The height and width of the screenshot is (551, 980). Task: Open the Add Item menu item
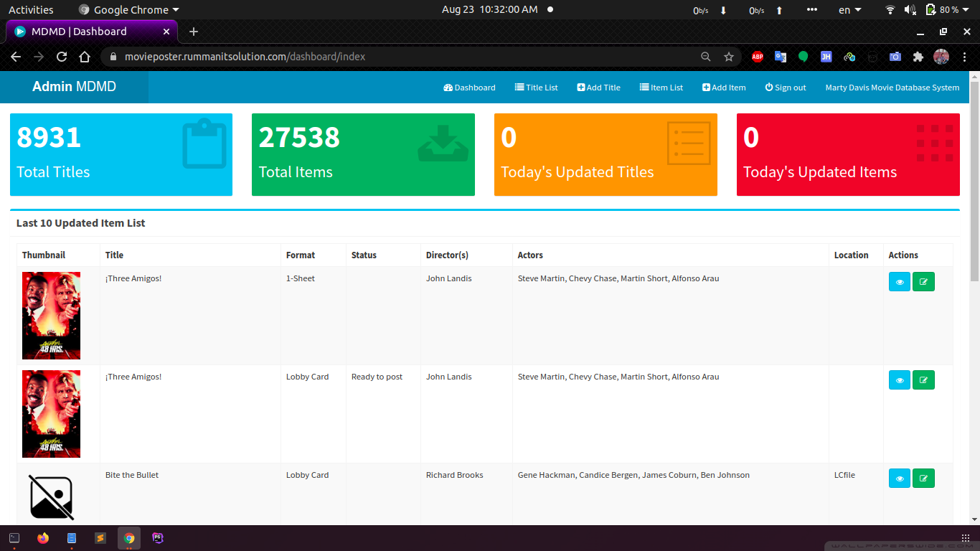[724, 88]
